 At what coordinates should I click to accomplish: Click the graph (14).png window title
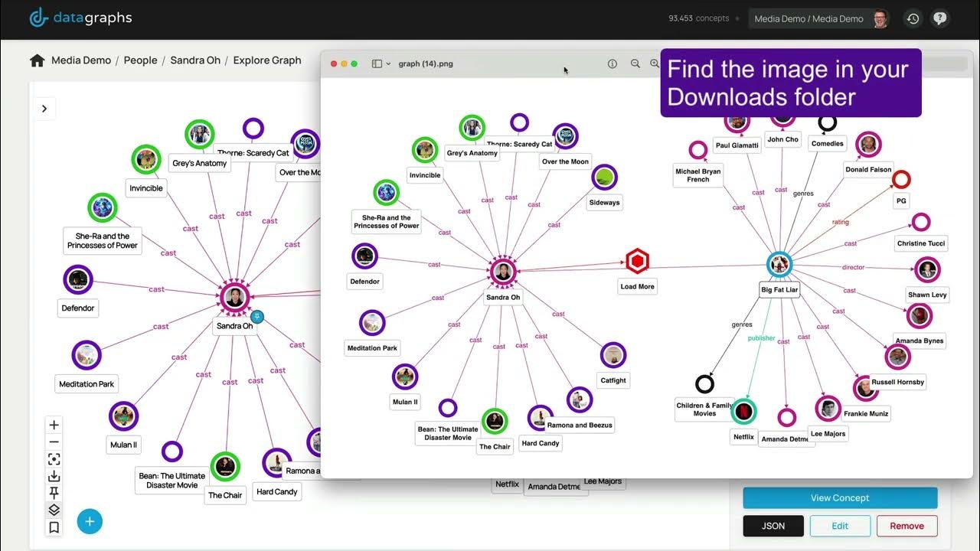(426, 64)
